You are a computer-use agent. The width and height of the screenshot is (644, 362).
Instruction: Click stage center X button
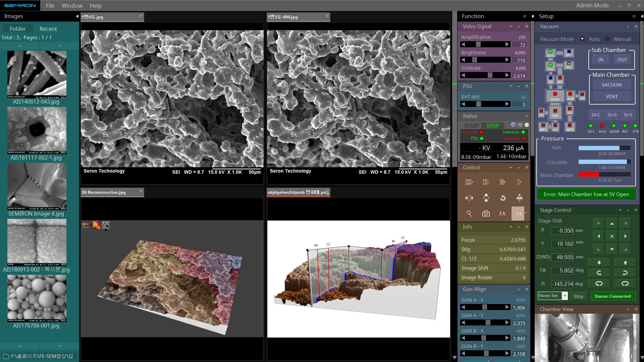coord(612,236)
